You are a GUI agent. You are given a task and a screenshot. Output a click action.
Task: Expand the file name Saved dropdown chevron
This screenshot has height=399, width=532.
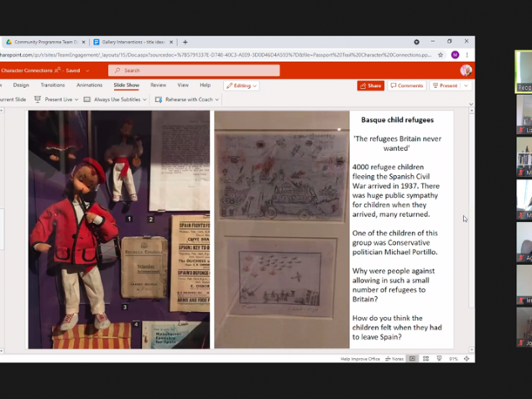(x=87, y=71)
